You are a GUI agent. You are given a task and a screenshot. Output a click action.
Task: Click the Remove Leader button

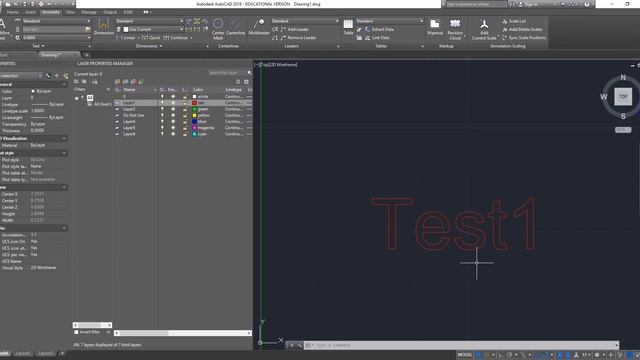click(298, 38)
